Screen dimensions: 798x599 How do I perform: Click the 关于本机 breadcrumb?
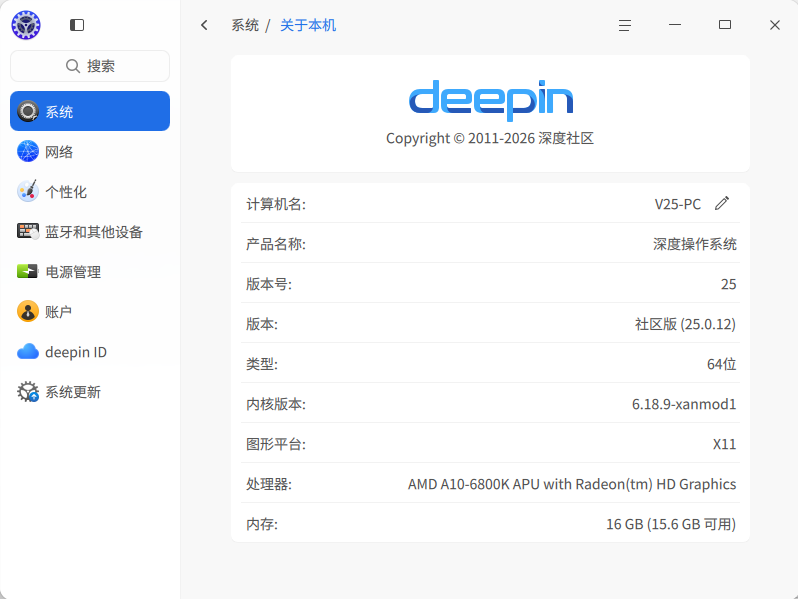(308, 25)
